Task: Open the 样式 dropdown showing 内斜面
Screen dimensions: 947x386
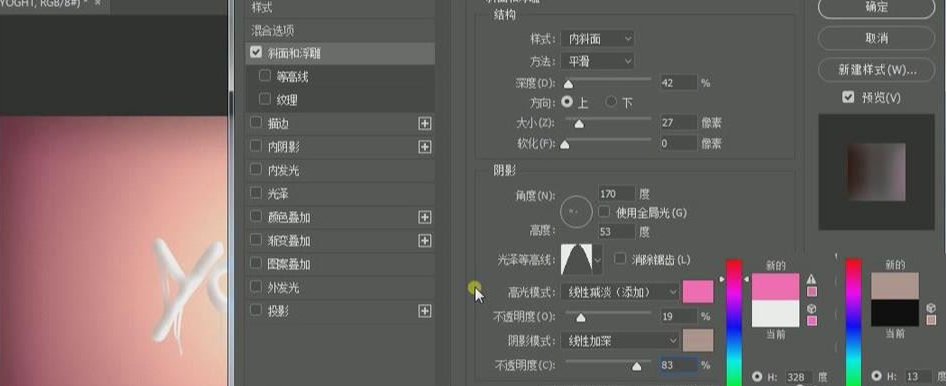Action: (597, 39)
